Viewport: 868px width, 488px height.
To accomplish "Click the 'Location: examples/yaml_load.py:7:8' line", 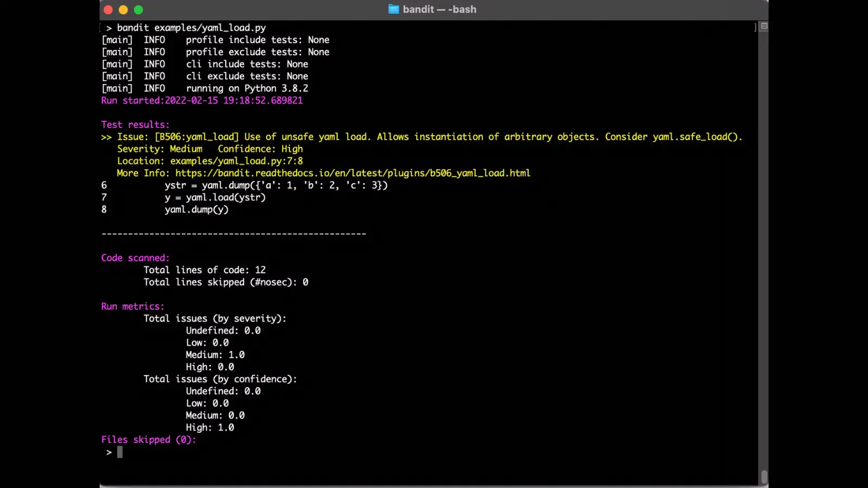I will coord(210,161).
